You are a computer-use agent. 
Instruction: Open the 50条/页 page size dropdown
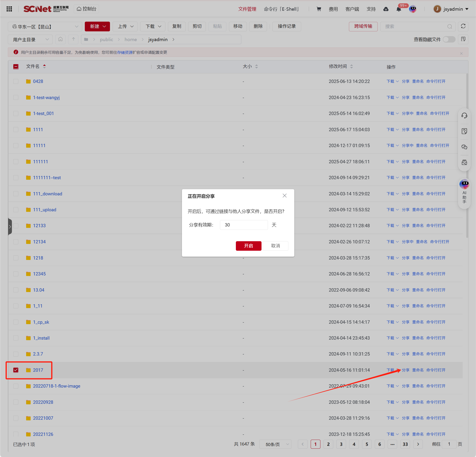tap(275, 444)
